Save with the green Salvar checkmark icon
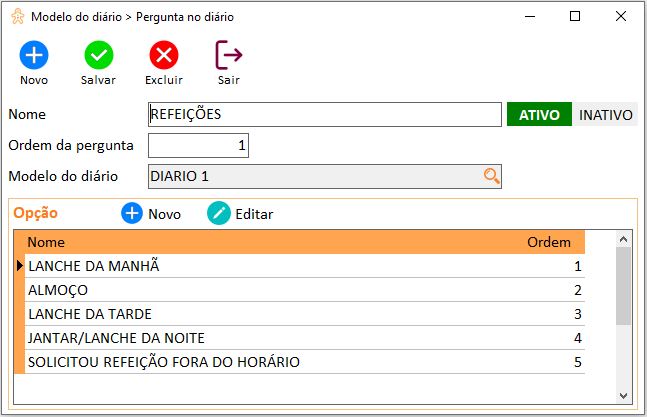The image size is (647, 417). coord(99,55)
